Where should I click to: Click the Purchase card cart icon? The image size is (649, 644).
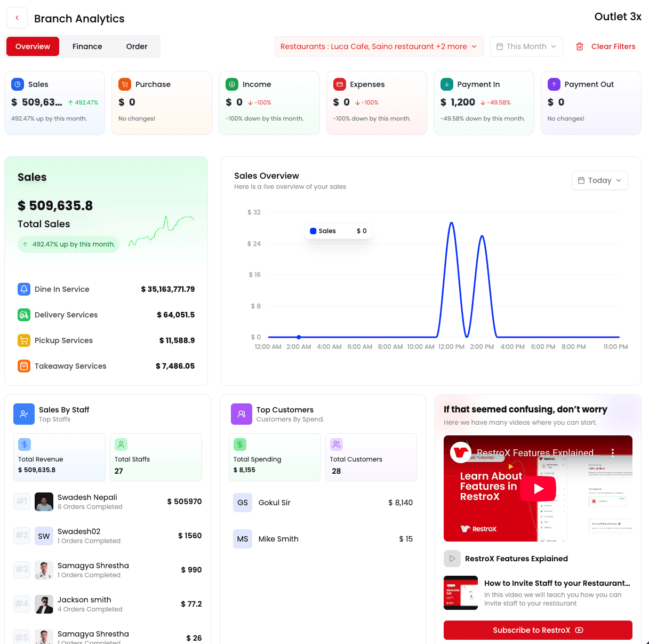[125, 84]
